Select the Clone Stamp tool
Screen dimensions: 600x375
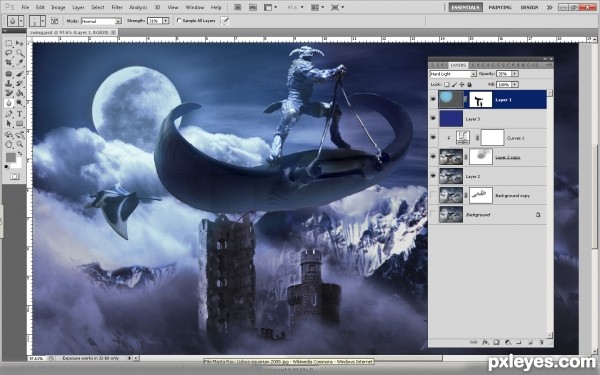pos(9,83)
